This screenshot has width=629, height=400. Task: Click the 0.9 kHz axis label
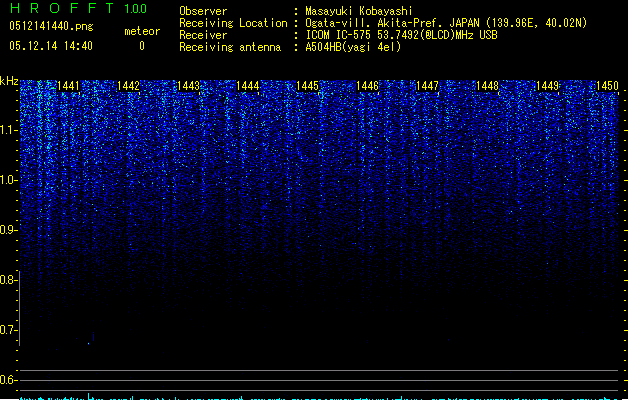coord(8,230)
